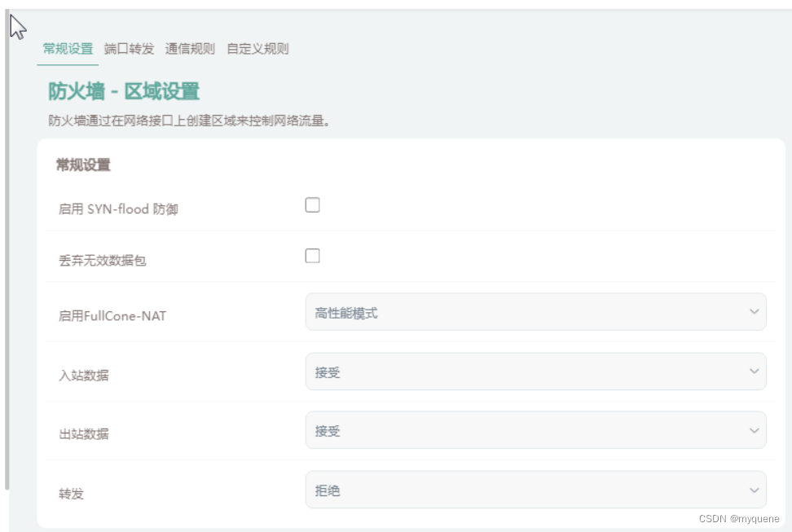Select the 自定义规则 tab
Image resolution: width=792 pixels, height=532 pixels.
coord(257,49)
